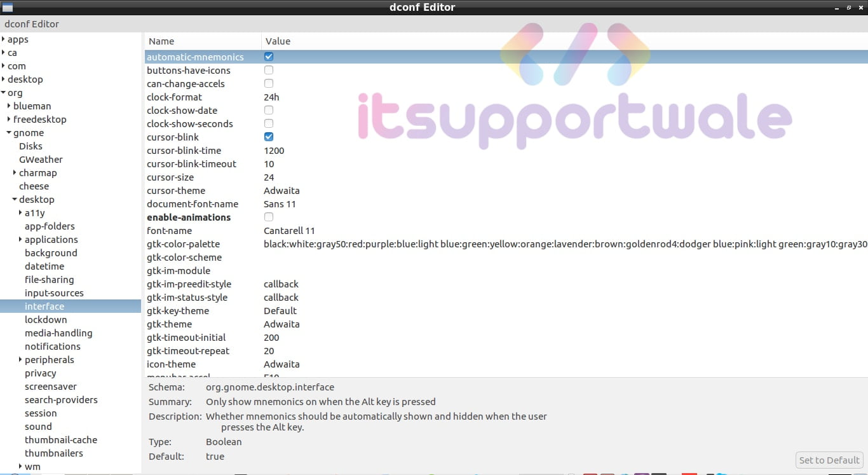The height and width of the screenshot is (475, 868).
Task: Enable the buttons-have-icons setting
Action: [268, 70]
